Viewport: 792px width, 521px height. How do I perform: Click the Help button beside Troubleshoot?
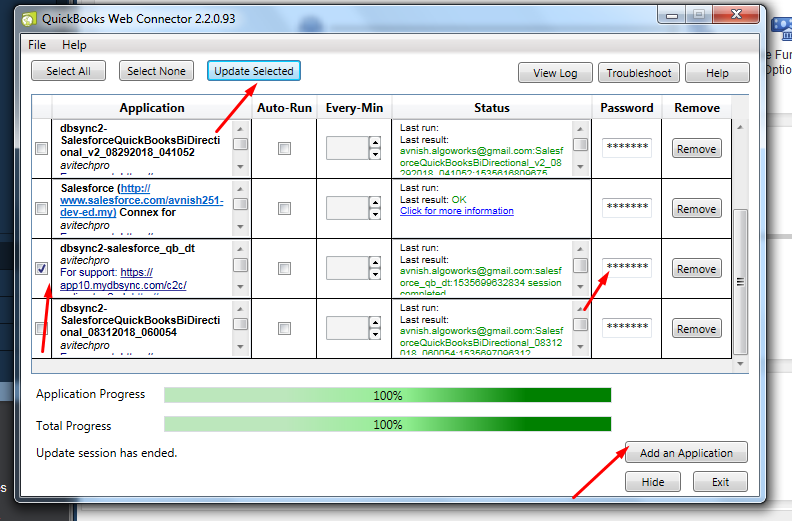pyautogui.click(x=717, y=73)
